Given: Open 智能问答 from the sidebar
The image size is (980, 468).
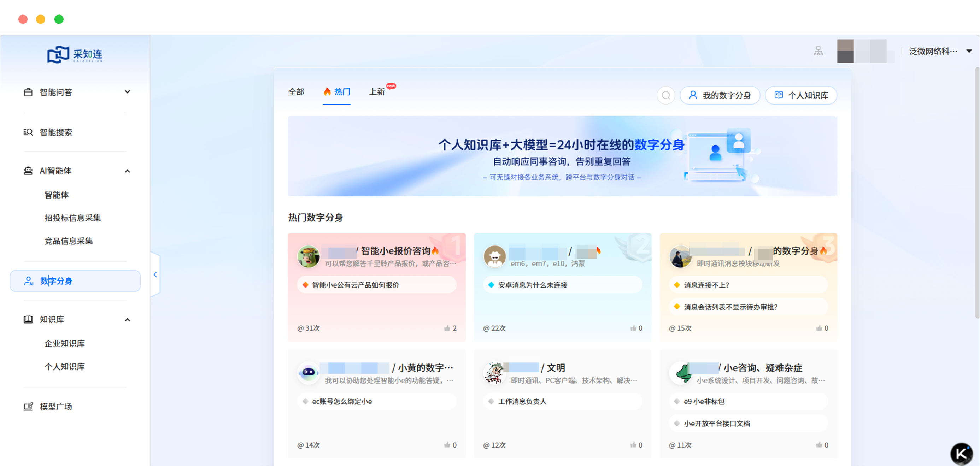Looking at the screenshot, I should (x=55, y=92).
